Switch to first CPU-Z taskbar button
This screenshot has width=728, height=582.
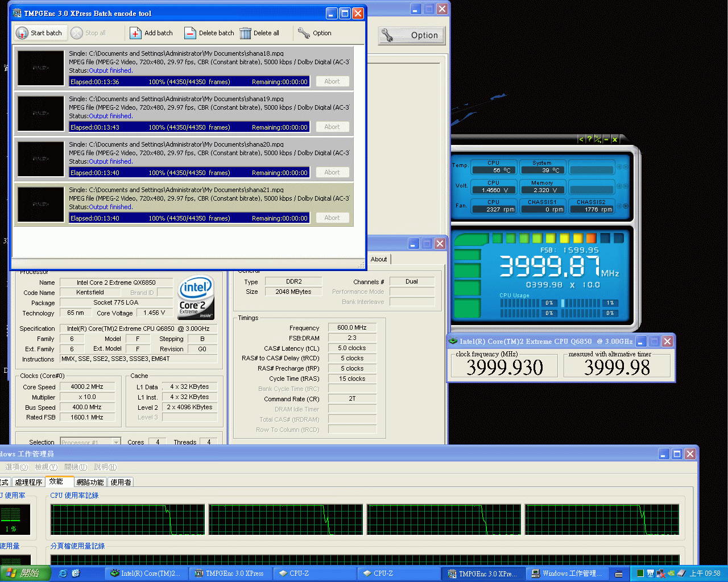[314, 573]
